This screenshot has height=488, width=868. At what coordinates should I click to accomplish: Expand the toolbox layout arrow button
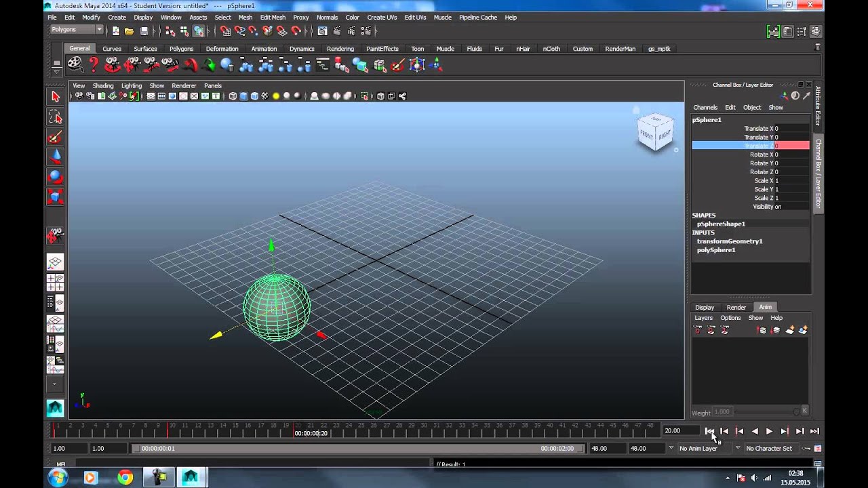pyautogui.click(x=56, y=384)
